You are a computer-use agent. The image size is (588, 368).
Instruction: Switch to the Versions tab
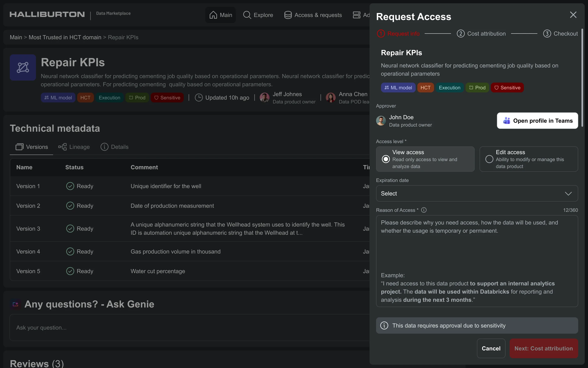pyautogui.click(x=31, y=147)
